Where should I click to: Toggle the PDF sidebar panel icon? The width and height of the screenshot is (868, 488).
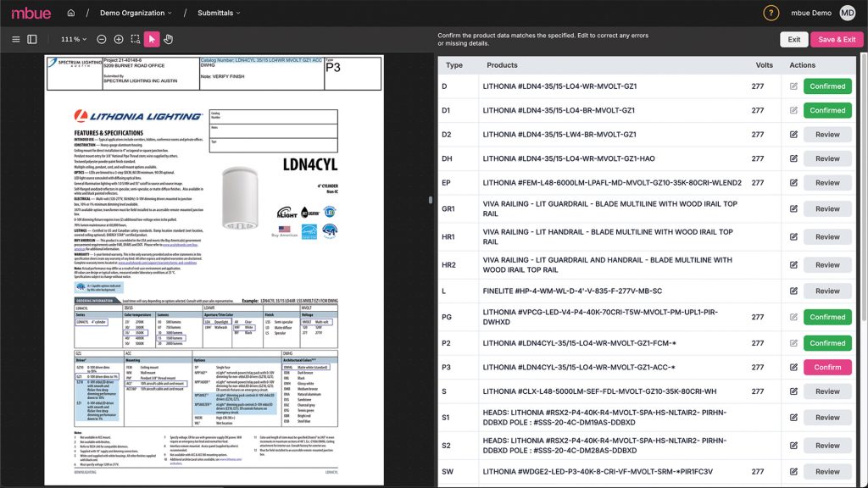[32, 39]
